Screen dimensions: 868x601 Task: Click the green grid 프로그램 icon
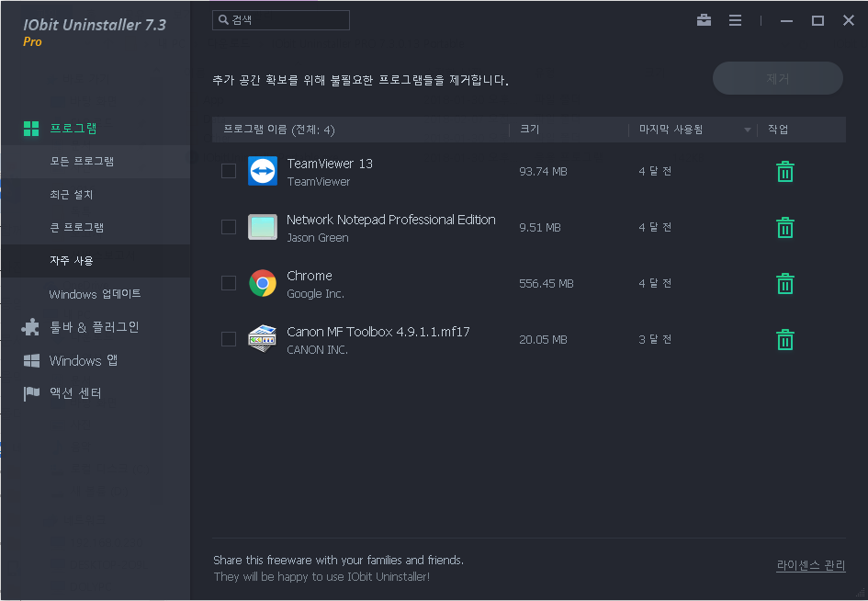point(31,129)
